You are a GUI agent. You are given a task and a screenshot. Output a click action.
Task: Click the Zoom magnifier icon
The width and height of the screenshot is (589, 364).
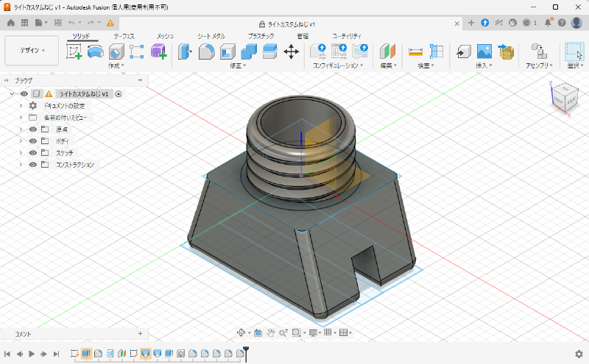point(283,332)
